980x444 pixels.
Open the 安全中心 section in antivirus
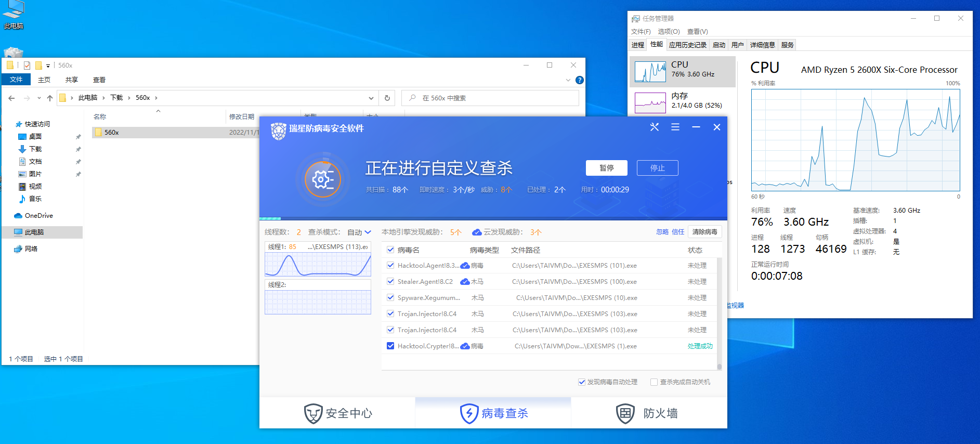coord(337,413)
